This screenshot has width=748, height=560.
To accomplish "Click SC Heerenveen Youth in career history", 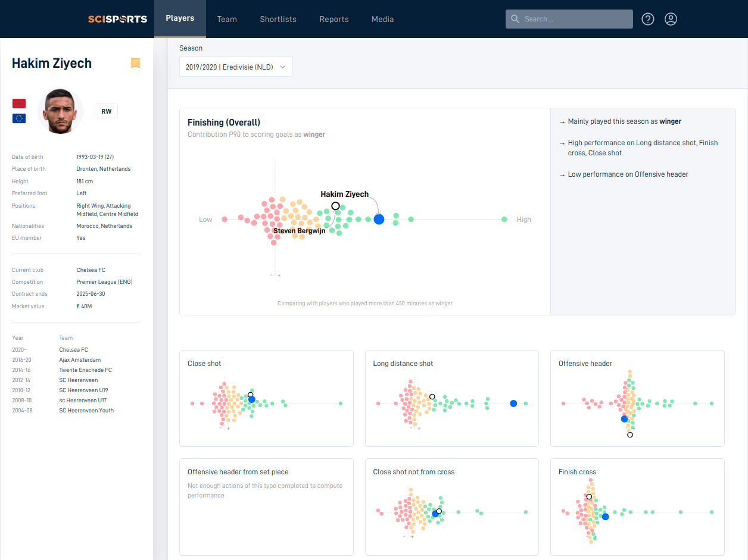I will click(86, 411).
